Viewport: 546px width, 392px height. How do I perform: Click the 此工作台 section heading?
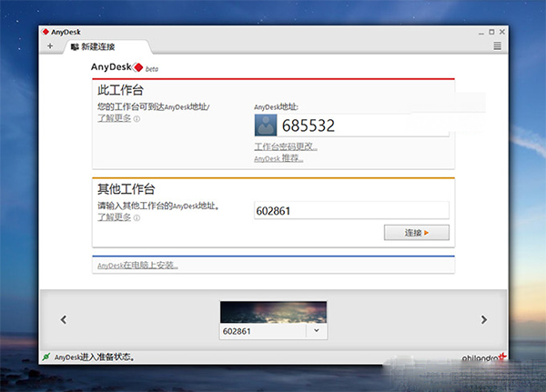[x=120, y=90]
